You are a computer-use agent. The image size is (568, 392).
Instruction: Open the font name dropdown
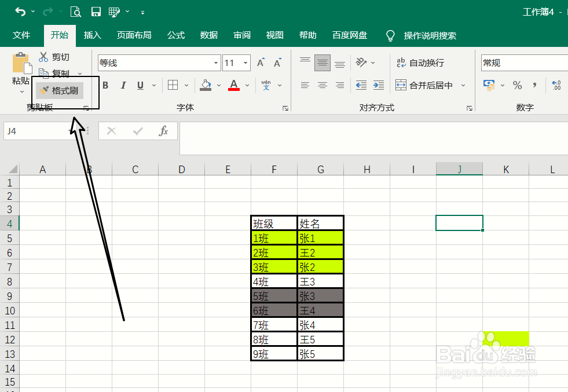pos(216,63)
